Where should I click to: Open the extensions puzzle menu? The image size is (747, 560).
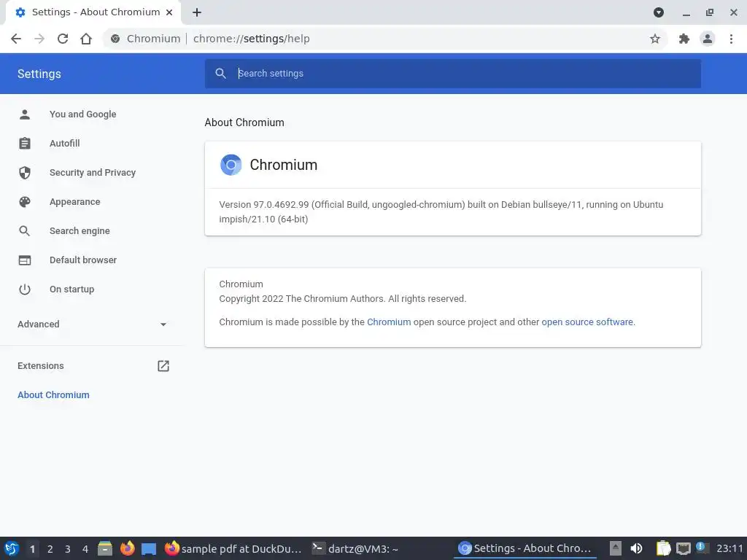[x=684, y=39]
